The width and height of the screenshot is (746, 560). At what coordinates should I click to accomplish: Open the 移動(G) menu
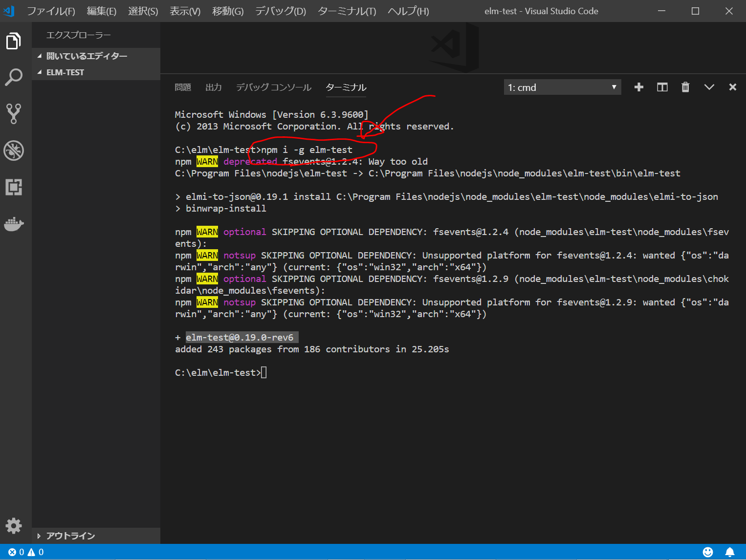click(x=228, y=11)
